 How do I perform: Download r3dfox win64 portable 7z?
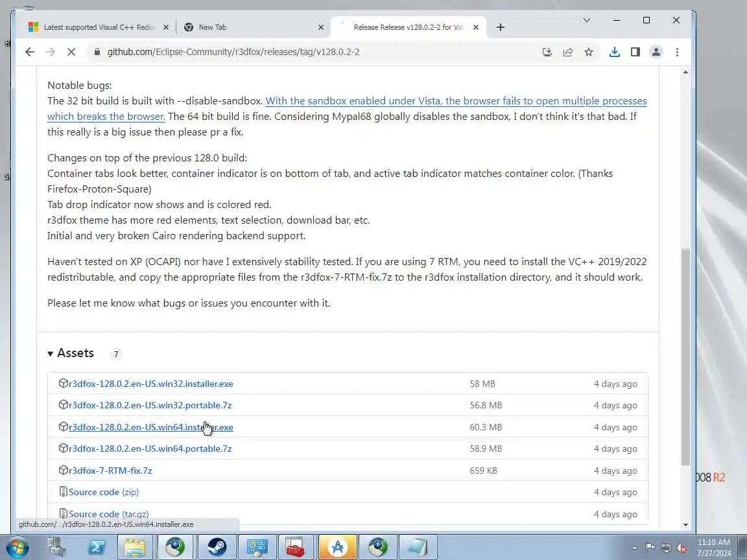coord(150,449)
